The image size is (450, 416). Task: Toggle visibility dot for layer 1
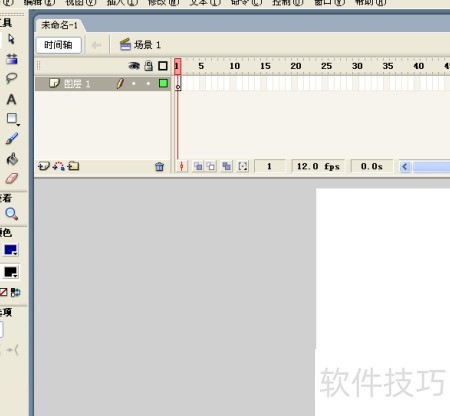click(134, 83)
